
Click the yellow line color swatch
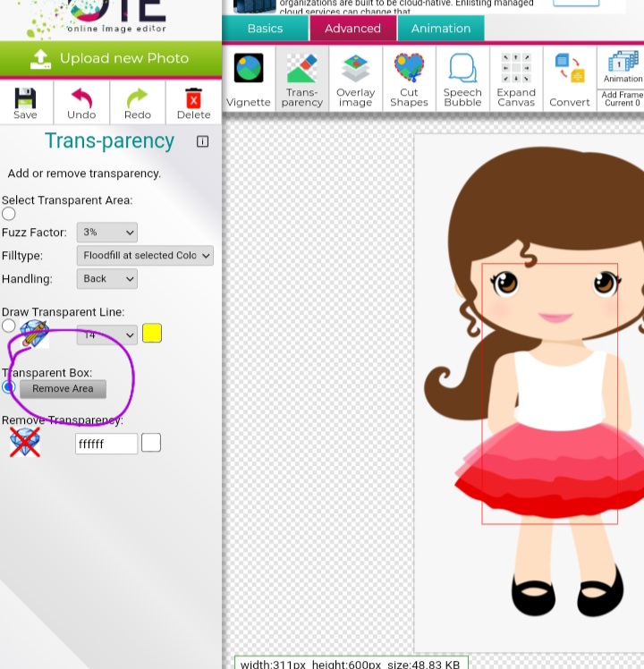click(152, 334)
